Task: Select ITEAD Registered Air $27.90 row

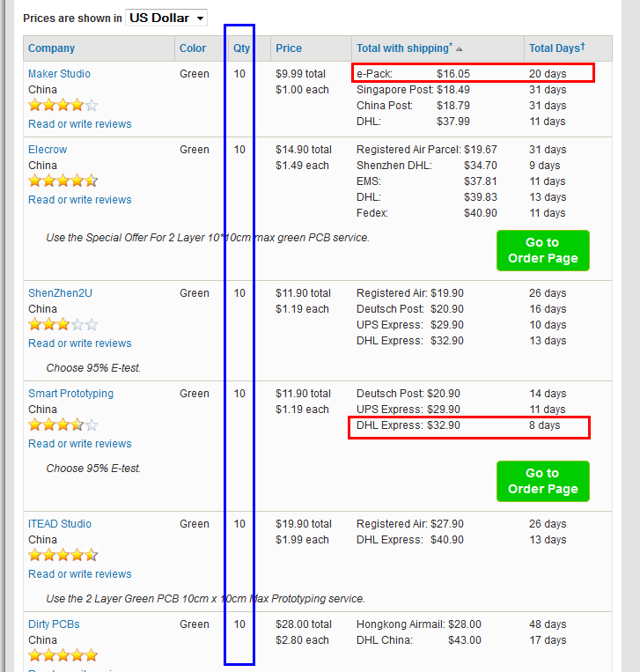Action: pos(461,524)
